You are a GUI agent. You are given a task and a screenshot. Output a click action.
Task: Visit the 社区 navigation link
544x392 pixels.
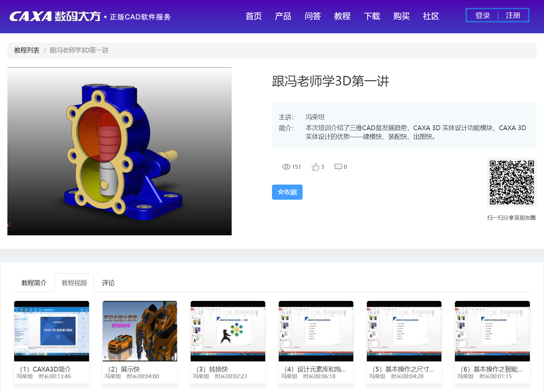431,16
